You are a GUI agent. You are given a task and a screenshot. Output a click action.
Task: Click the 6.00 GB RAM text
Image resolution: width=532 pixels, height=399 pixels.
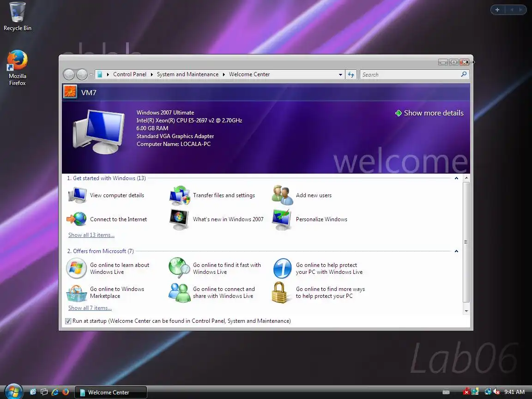152,128
